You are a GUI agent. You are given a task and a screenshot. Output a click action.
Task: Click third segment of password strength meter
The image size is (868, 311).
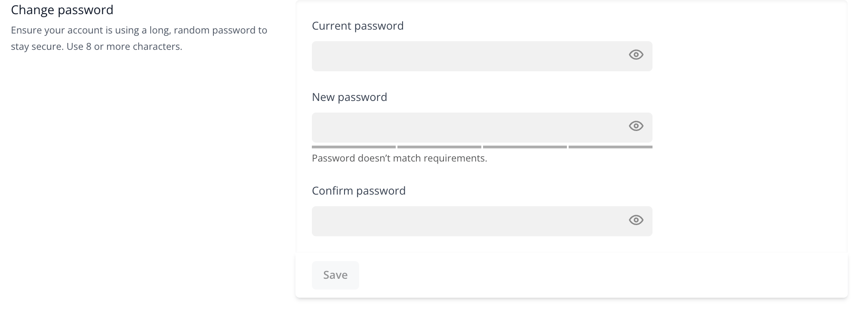pos(525,147)
